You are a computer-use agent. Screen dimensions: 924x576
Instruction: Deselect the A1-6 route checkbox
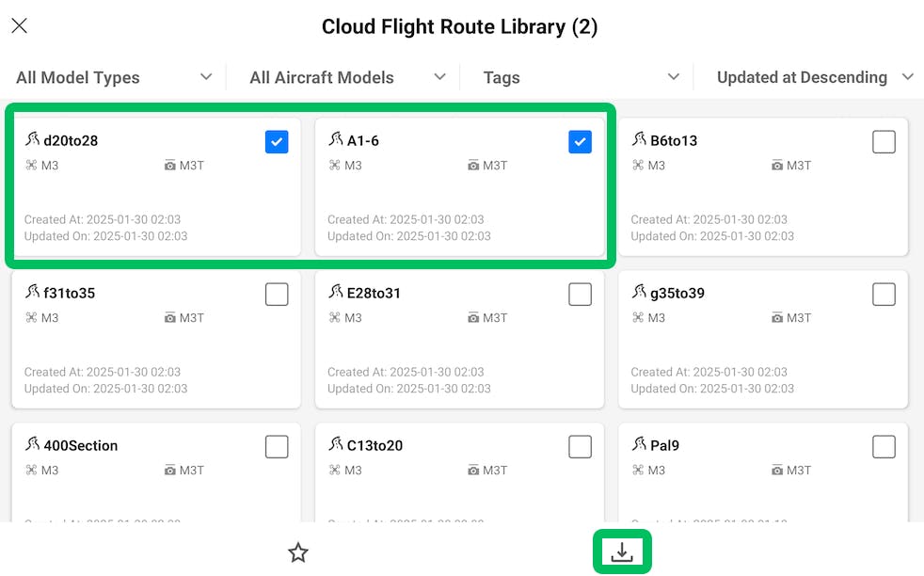pyautogui.click(x=581, y=142)
